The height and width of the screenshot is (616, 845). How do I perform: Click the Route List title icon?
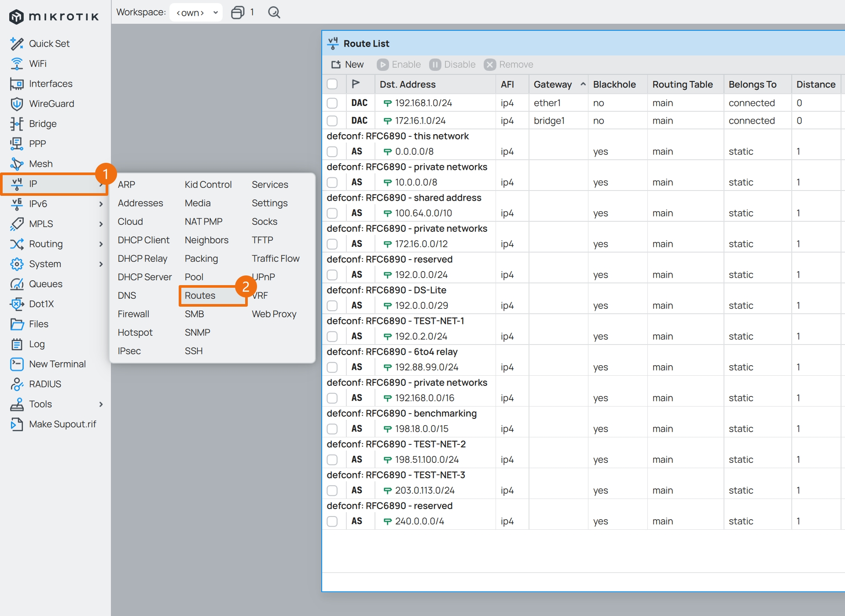click(x=333, y=44)
